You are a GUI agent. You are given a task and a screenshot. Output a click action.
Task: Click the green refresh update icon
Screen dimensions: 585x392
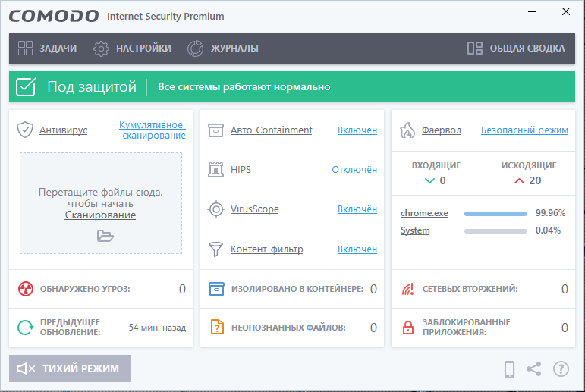(25, 328)
